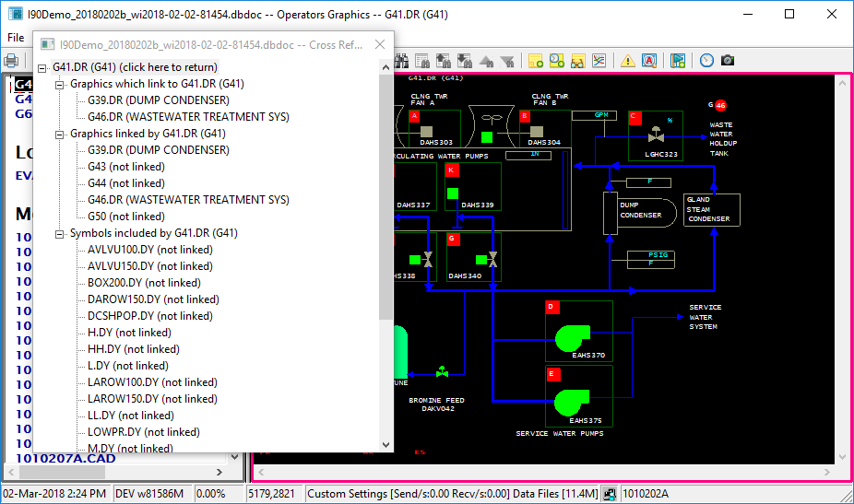Select LAROW150.DY (not linked)

(x=152, y=398)
